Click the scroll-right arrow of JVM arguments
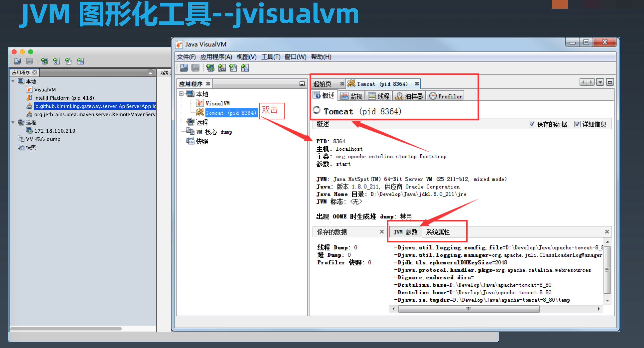Viewport: 644px width, 348px height. (599, 309)
